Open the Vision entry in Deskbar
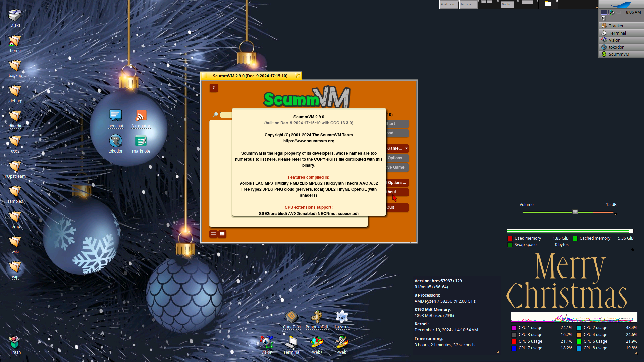Screen dimensions: 644x362 [x=621, y=40]
